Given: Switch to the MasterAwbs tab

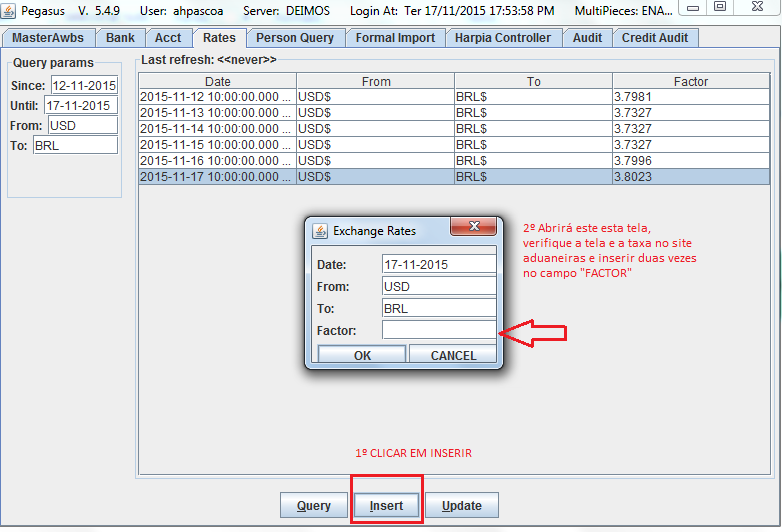Looking at the screenshot, I should coord(48,38).
